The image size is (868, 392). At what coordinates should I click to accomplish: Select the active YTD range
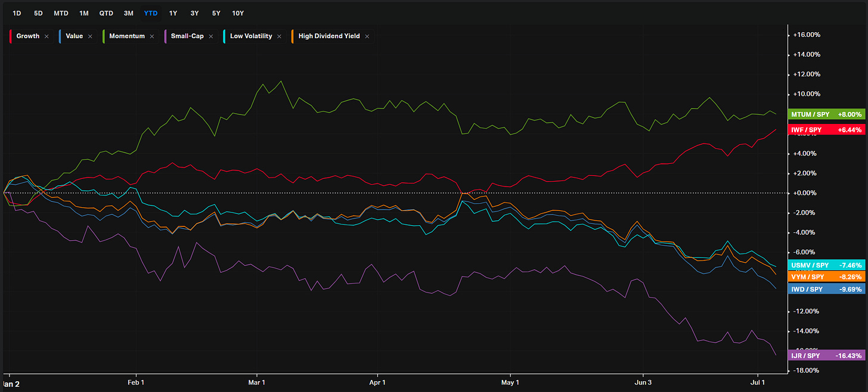click(151, 13)
